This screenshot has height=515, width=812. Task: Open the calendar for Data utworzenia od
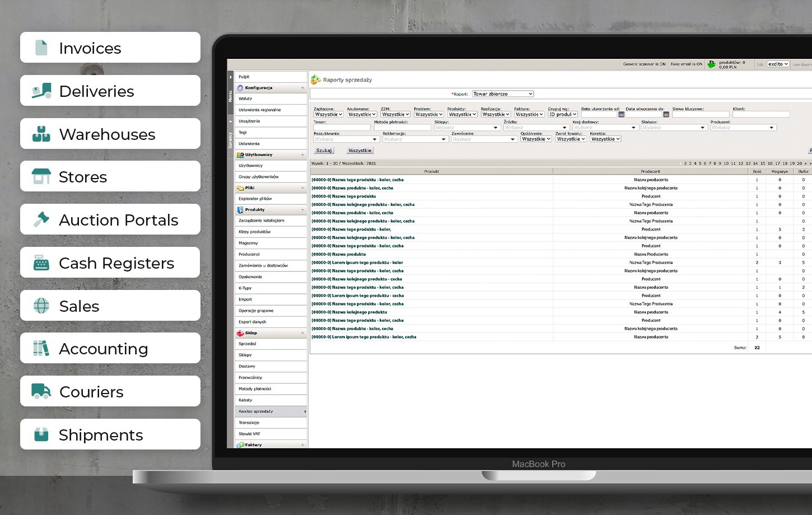(622, 114)
